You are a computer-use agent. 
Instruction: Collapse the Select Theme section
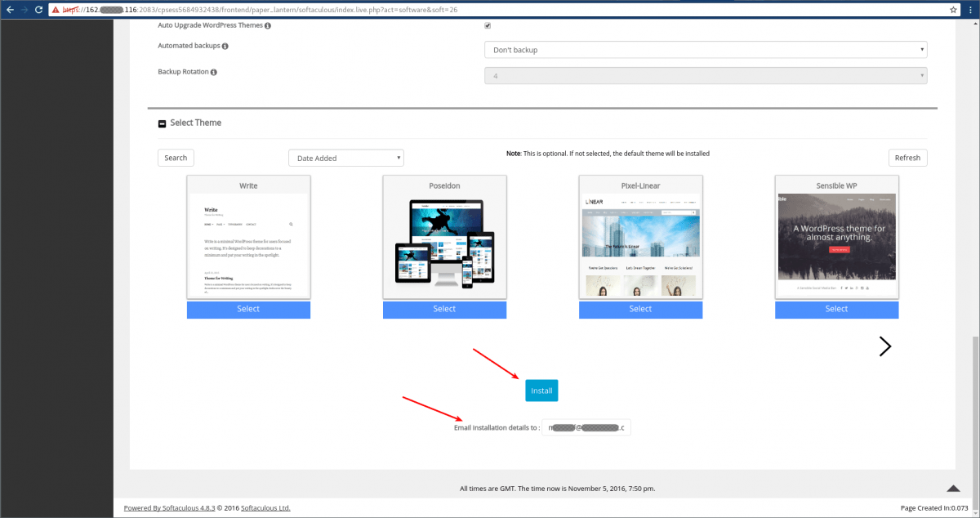click(162, 123)
